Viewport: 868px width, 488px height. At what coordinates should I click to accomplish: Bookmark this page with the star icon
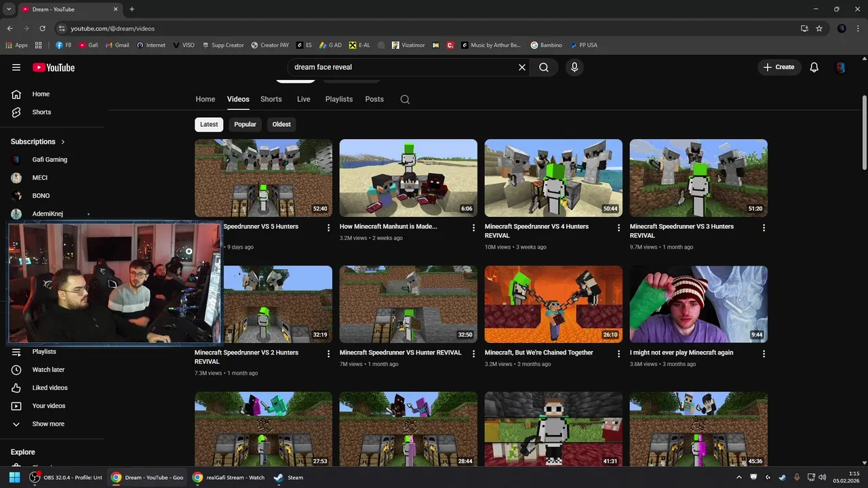(x=819, y=28)
